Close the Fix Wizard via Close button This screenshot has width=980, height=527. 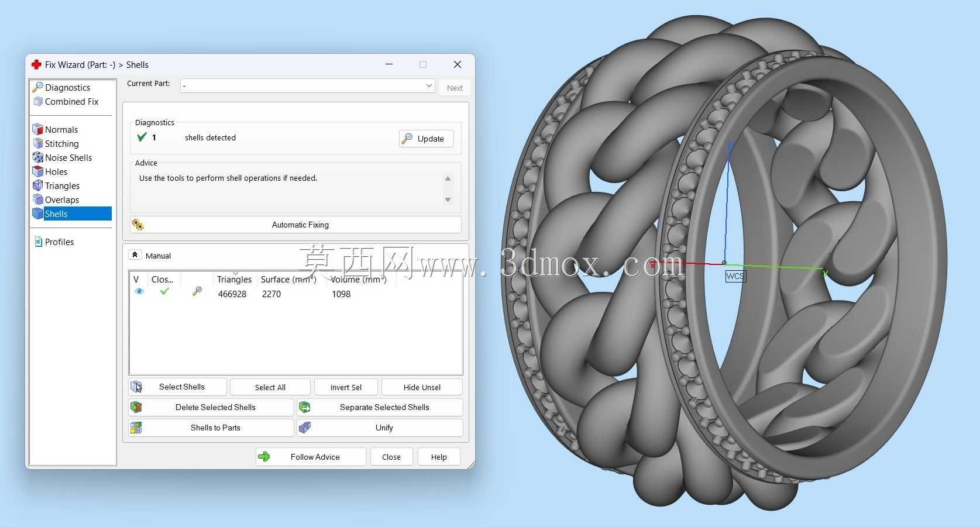[x=391, y=457]
